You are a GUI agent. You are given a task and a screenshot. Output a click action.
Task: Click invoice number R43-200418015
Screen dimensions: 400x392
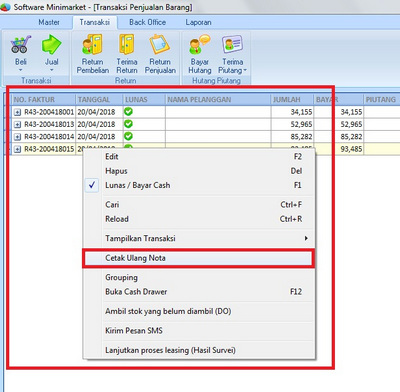coord(49,149)
